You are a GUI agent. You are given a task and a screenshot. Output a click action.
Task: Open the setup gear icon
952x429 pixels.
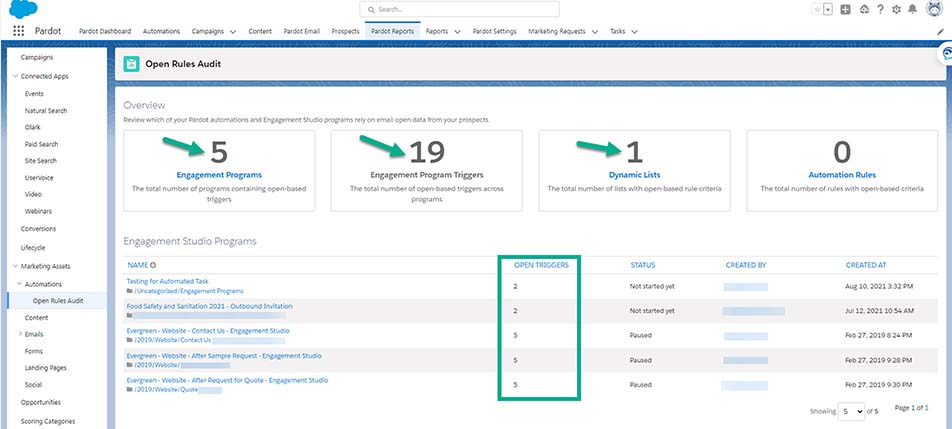pyautogui.click(x=896, y=10)
